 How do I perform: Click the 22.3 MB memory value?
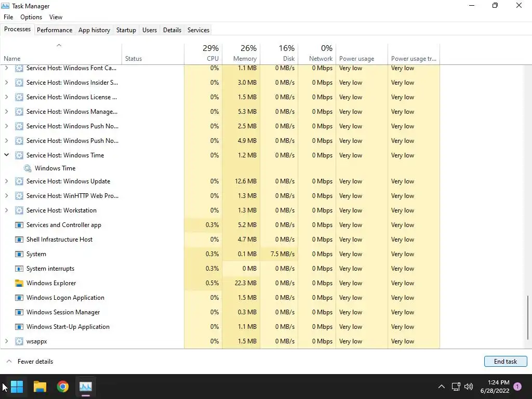pyautogui.click(x=246, y=283)
